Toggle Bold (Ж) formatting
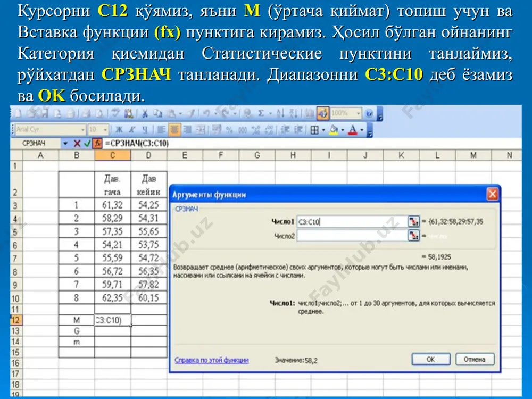The height and width of the screenshot is (399, 532). 119,129
